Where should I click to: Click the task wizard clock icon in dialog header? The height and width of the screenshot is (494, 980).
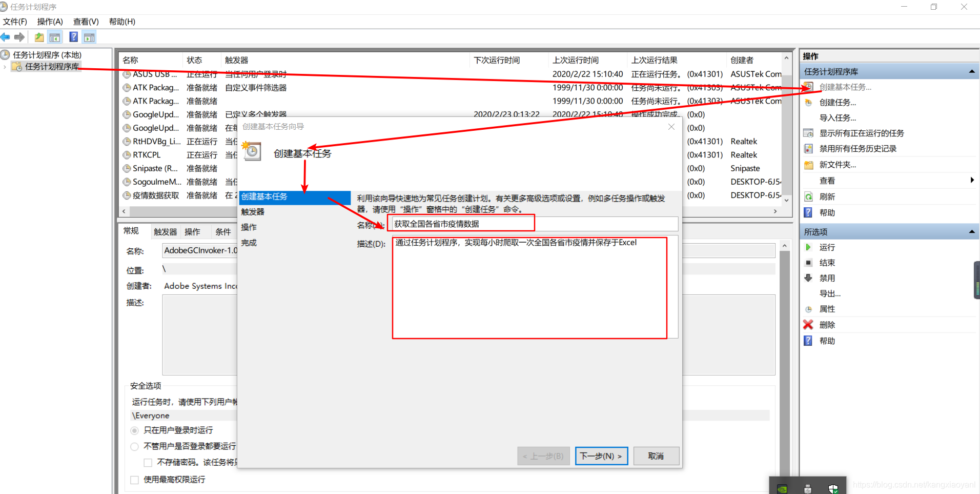click(x=252, y=151)
